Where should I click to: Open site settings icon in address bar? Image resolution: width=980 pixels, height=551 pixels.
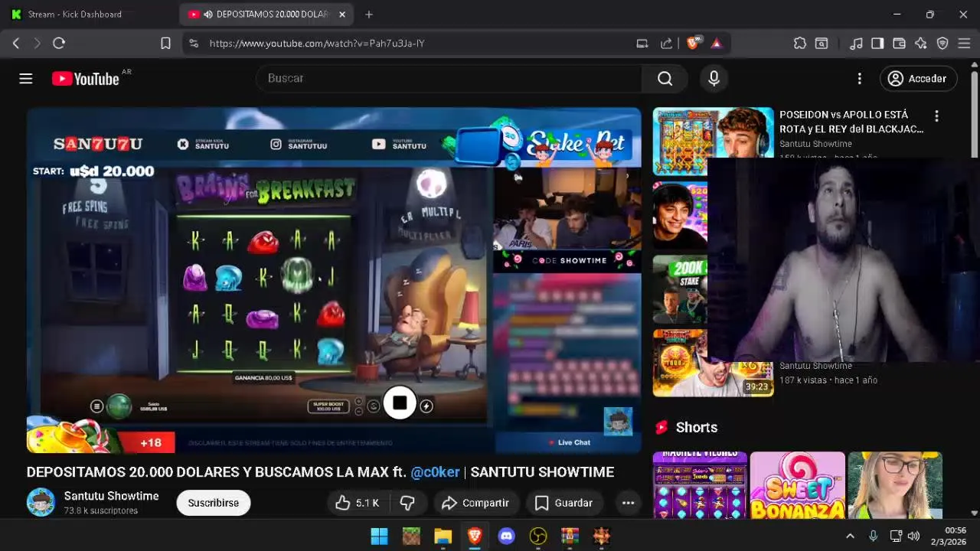(193, 44)
